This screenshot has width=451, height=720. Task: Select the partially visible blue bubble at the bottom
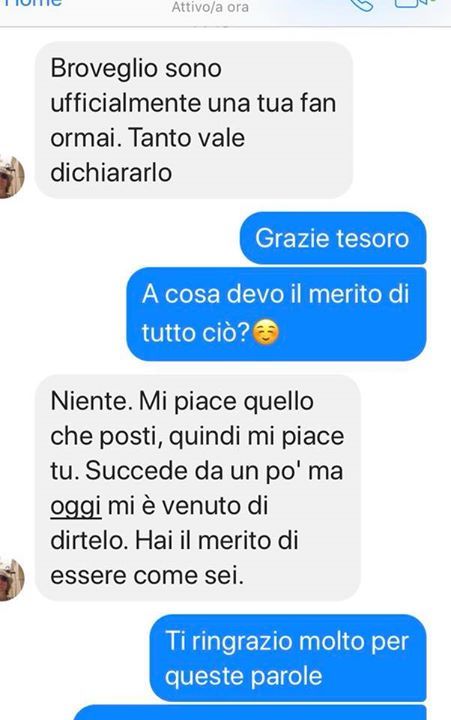pos(250,713)
